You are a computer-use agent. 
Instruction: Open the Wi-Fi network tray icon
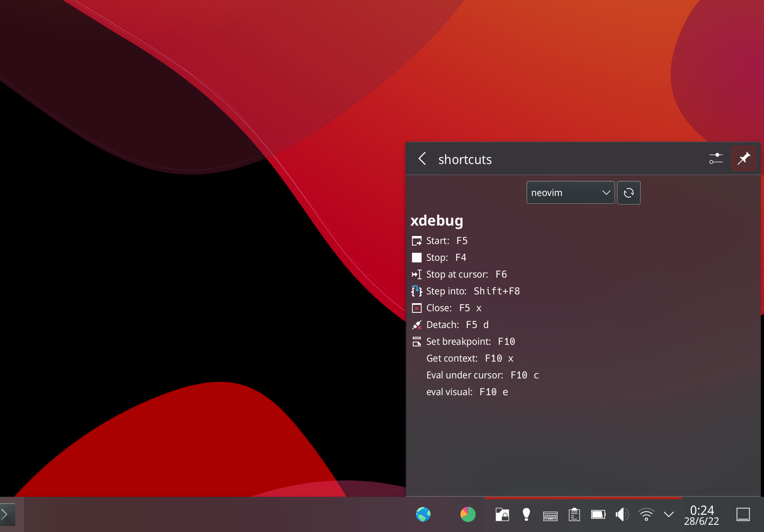[x=646, y=514]
